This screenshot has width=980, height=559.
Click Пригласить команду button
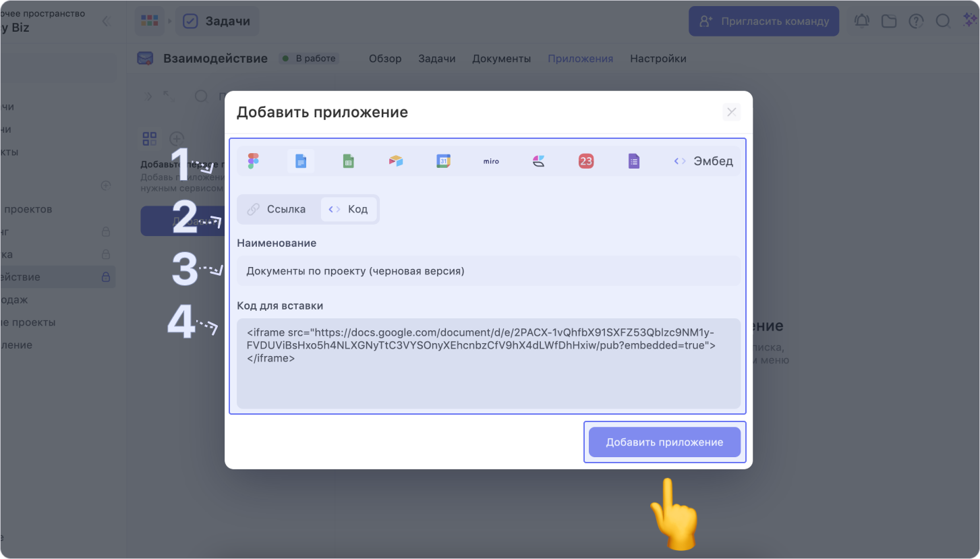763,22
